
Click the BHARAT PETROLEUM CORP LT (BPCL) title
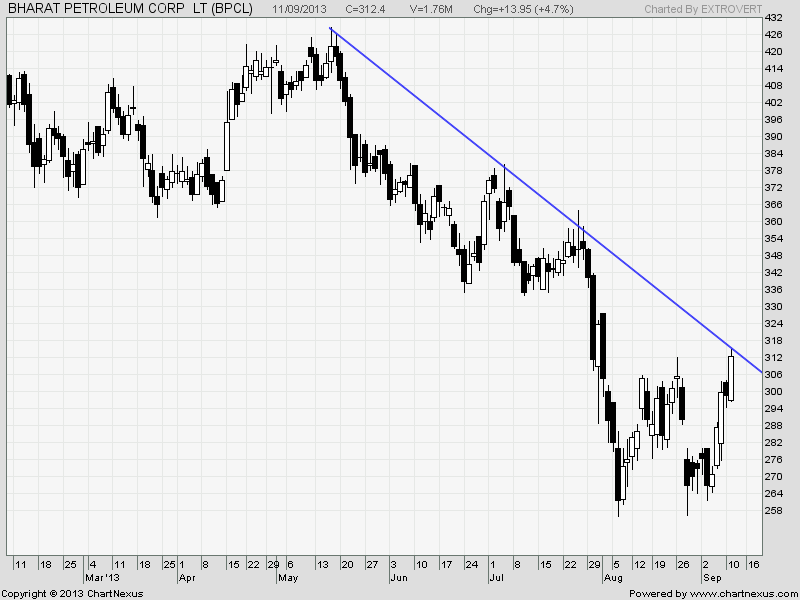click(122, 8)
